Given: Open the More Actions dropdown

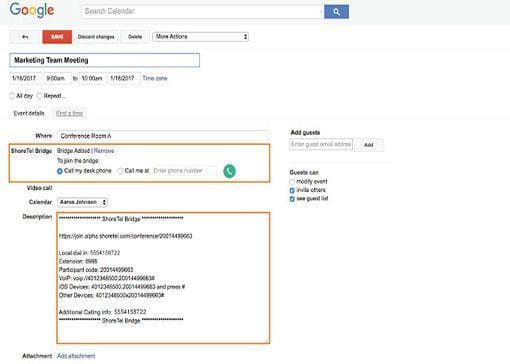Looking at the screenshot, I should coord(201,37).
